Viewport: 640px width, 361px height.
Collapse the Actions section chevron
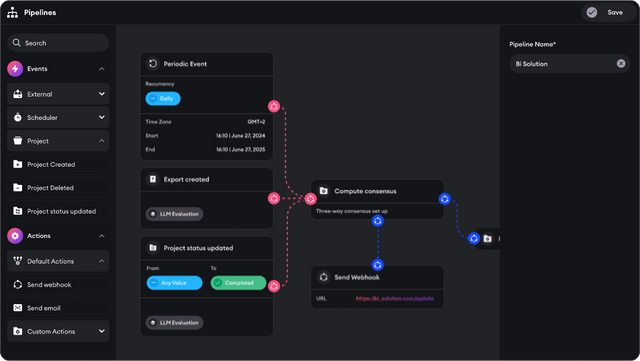pos(102,236)
